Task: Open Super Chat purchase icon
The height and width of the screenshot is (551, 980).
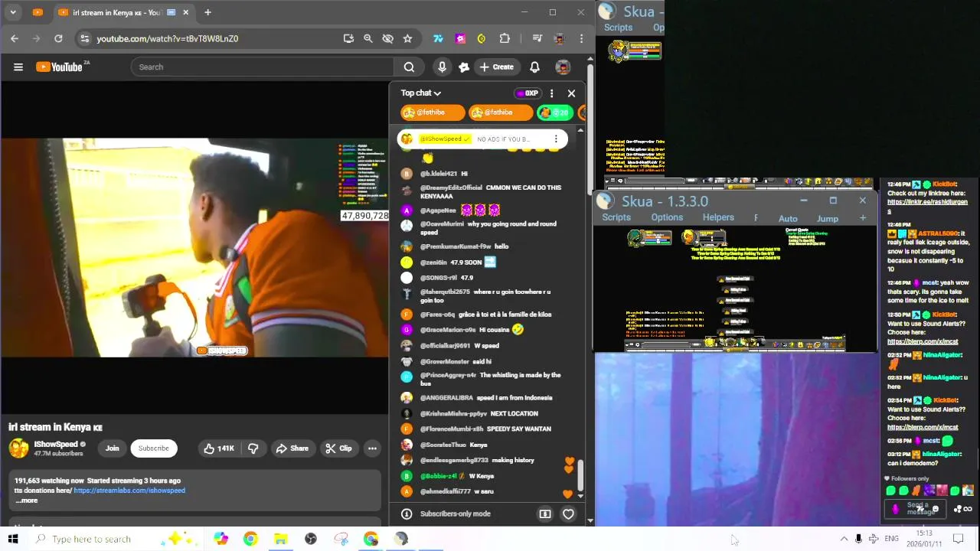Action: (545, 514)
